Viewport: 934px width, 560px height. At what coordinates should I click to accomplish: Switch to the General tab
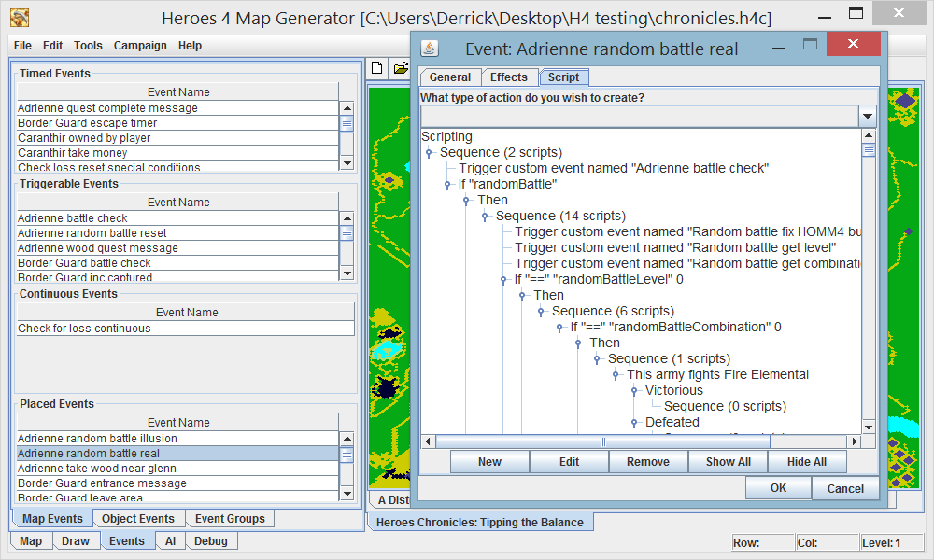(x=450, y=77)
